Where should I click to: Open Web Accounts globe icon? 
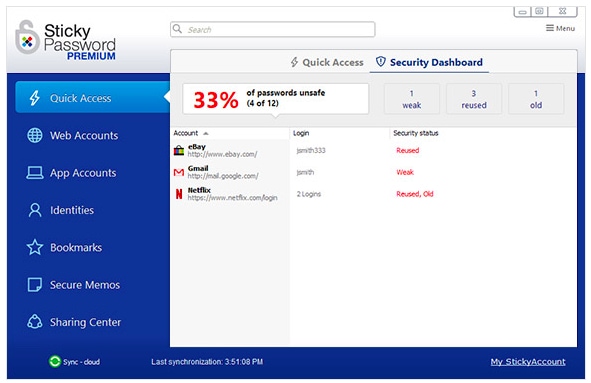(x=35, y=135)
